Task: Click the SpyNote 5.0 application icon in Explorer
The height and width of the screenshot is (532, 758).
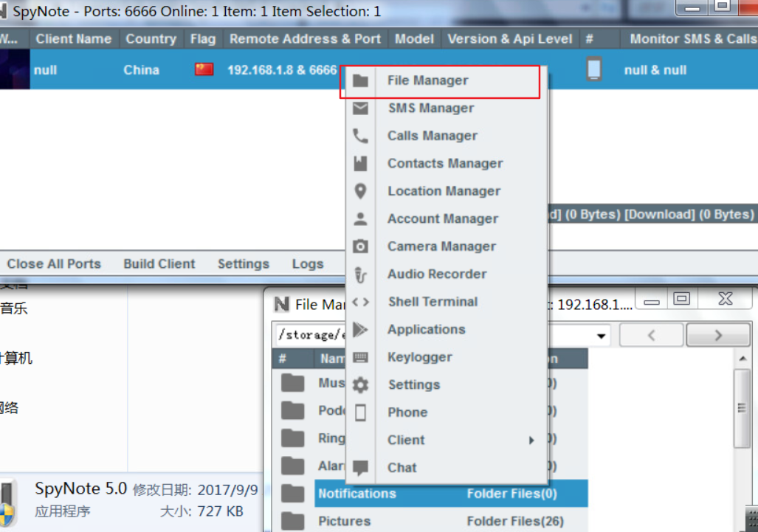Action: click(9, 502)
